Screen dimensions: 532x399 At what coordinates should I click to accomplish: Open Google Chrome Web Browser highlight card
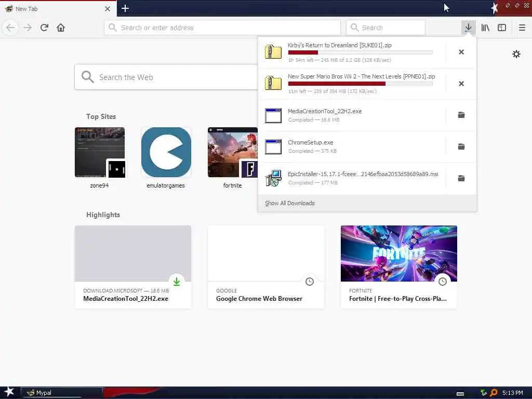click(266, 267)
